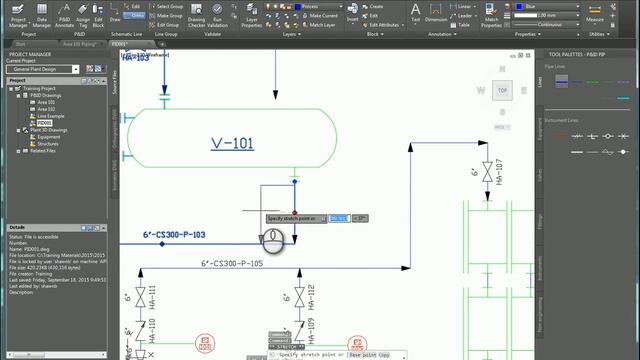
Task: Activate the Draw schematic line tool
Action: [115, 13]
